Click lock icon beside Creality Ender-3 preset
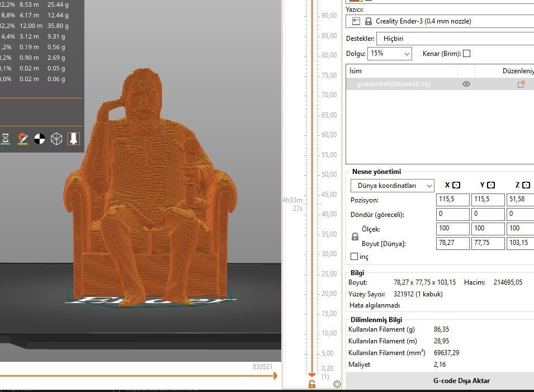Viewport: 534px width, 392px height. pyautogui.click(x=368, y=21)
